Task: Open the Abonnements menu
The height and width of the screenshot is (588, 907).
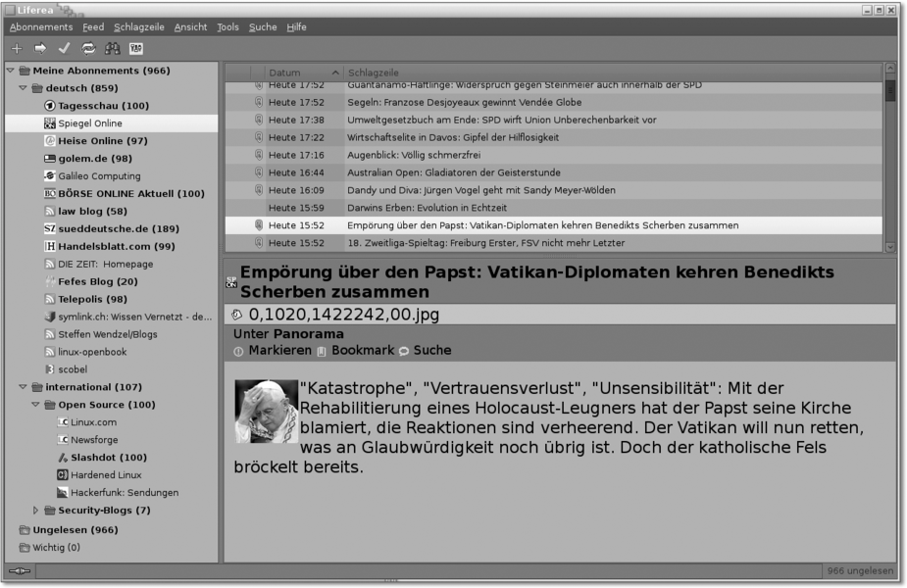Action: (x=41, y=27)
